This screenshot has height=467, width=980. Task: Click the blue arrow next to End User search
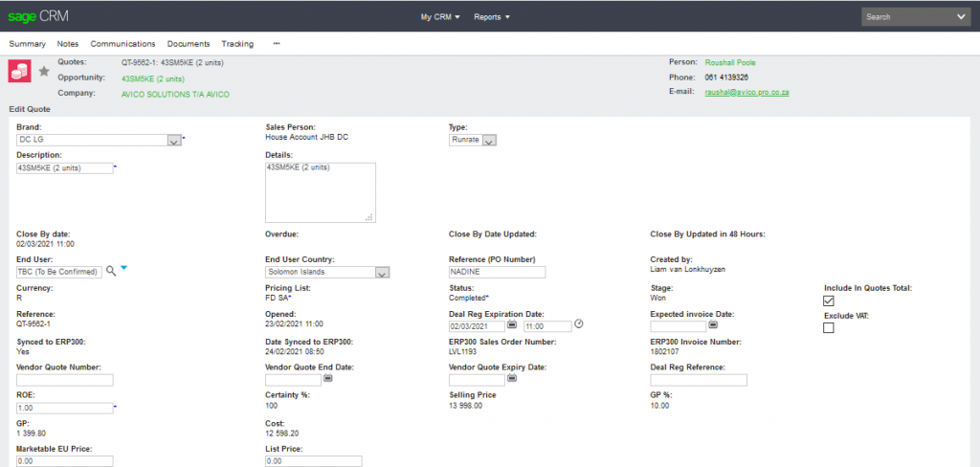[x=124, y=269]
